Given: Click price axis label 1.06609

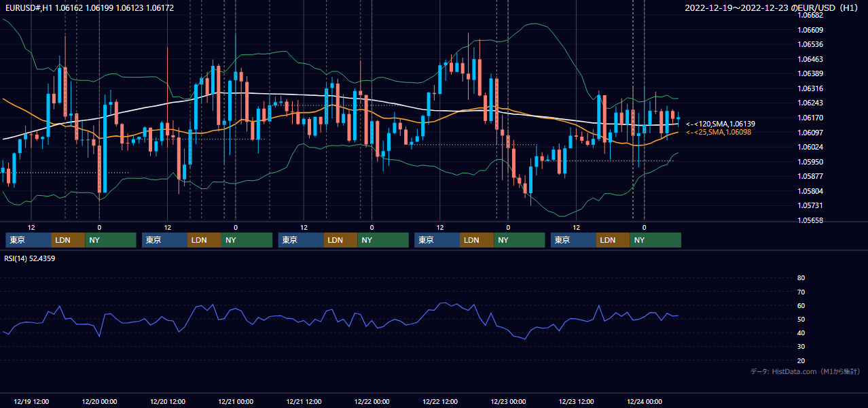Looking at the screenshot, I should click(810, 30).
